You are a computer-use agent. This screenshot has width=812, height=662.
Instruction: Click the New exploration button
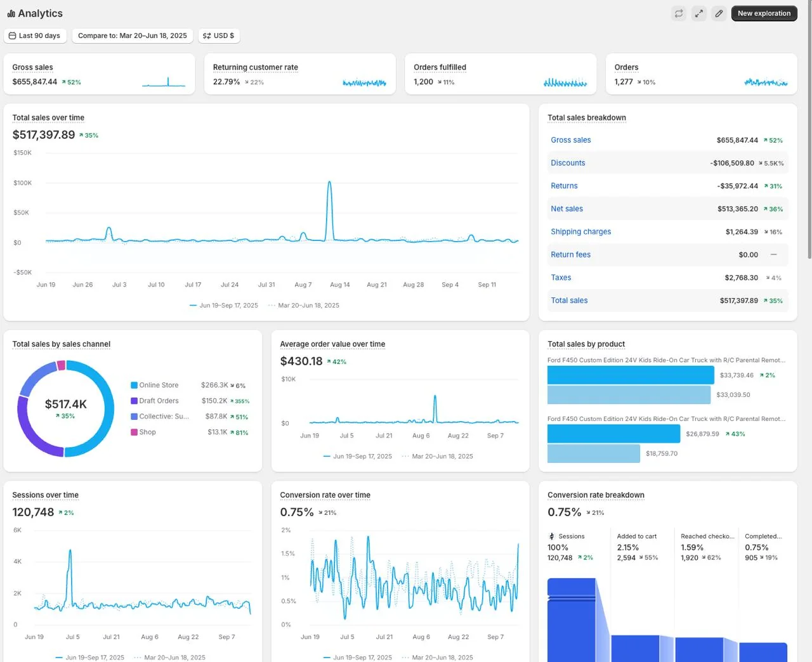click(x=764, y=13)
